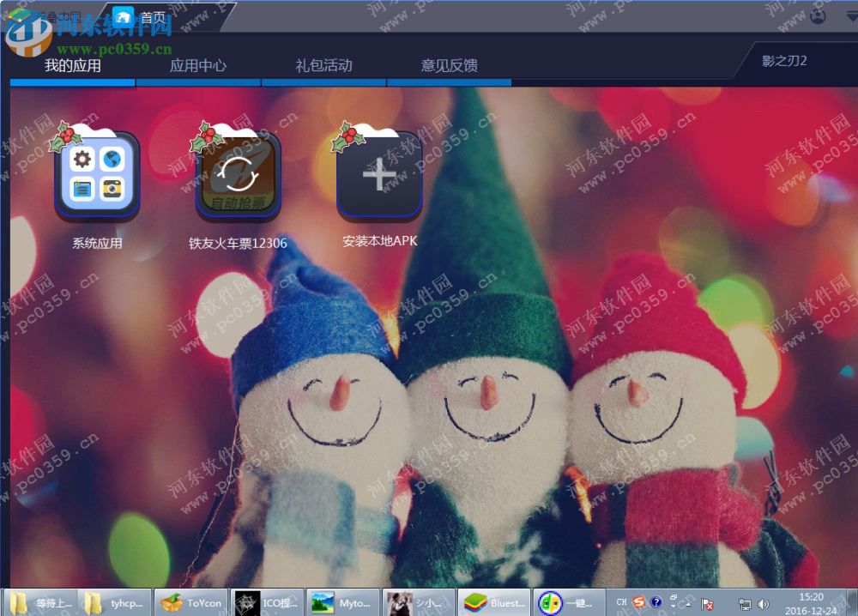Open the tyhcp... folder in taskbar
Viewport: 858px width, 616px height.
(116, 603)
